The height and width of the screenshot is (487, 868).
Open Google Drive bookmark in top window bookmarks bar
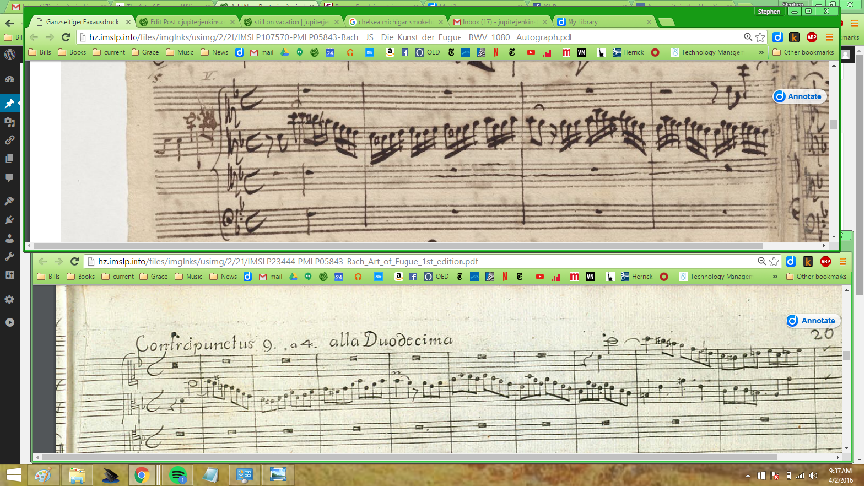point(284,53)
